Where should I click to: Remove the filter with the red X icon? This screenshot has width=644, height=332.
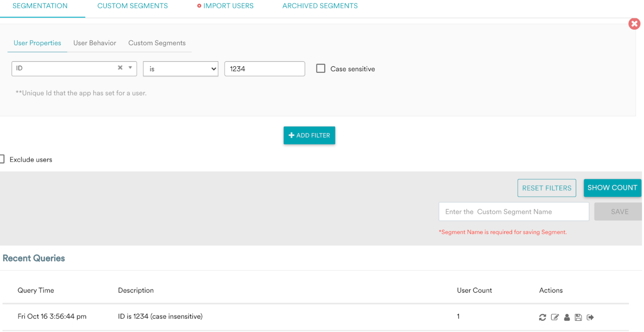pyautogui.click(x=634, y=24)
